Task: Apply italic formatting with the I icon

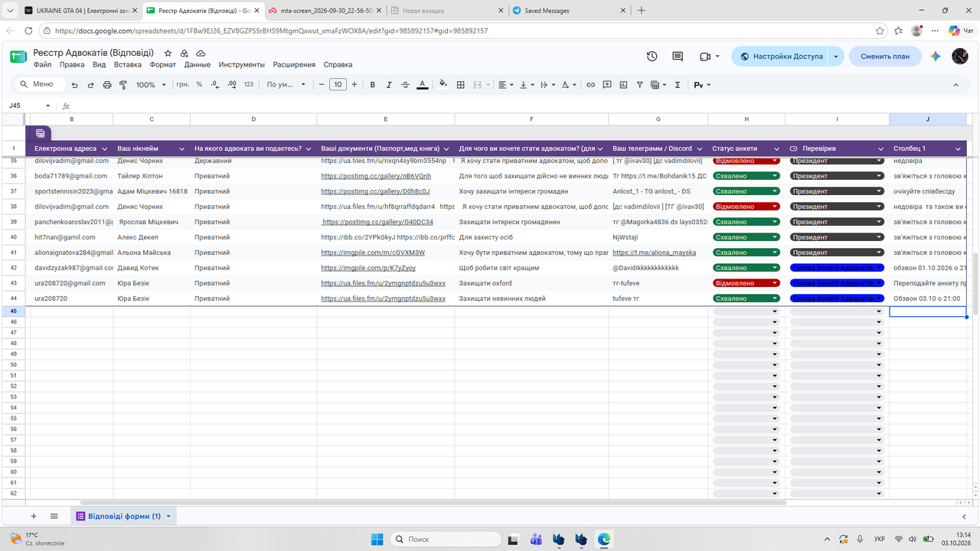Action: point(389,85)
